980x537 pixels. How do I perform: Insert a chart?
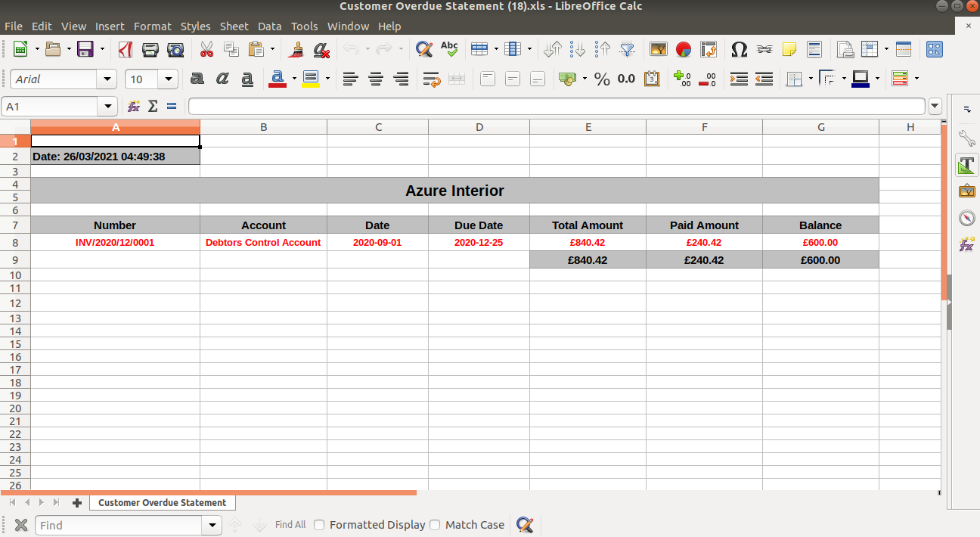[x=684, y=50]
